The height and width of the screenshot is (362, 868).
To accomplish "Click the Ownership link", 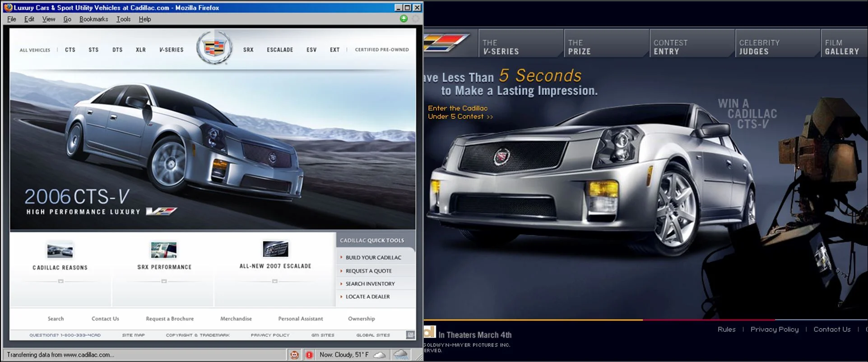I will coord(362,319).
